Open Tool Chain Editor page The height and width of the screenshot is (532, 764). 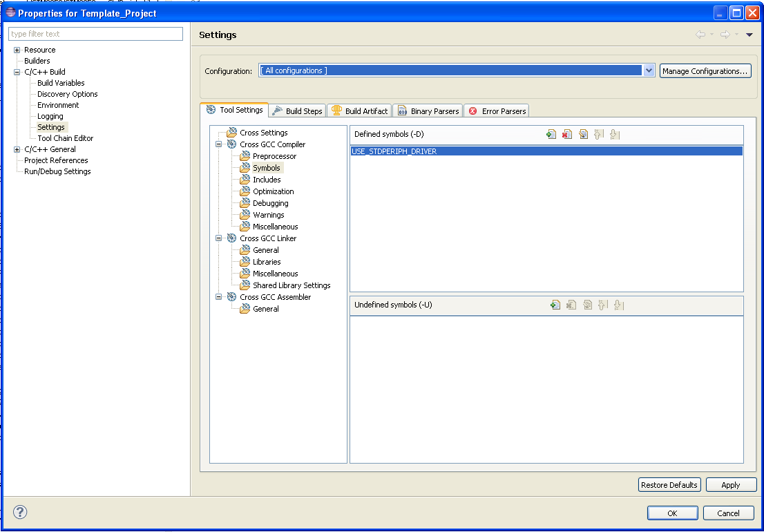pyautogui.click(x=66, y=138)
